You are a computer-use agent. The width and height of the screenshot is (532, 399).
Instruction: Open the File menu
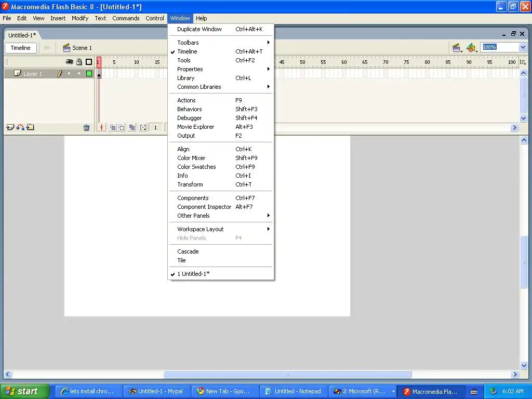click(7, 18)
